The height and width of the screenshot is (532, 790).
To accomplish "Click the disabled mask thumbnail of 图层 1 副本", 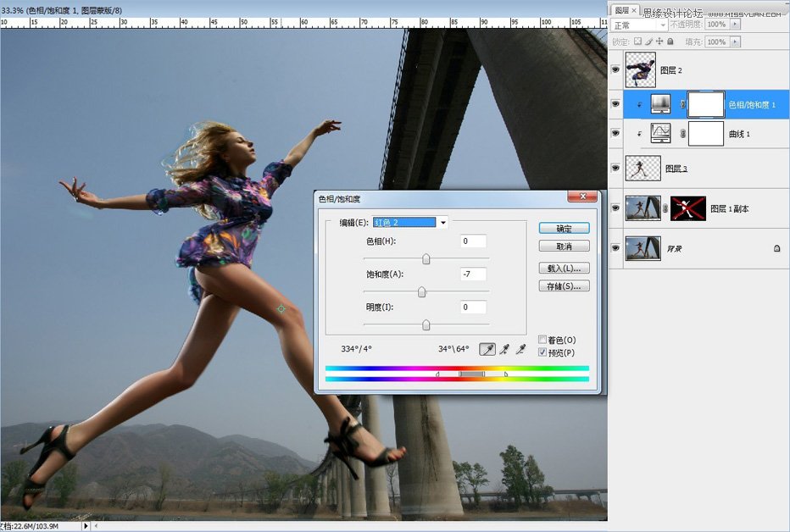I will point(688,208).
